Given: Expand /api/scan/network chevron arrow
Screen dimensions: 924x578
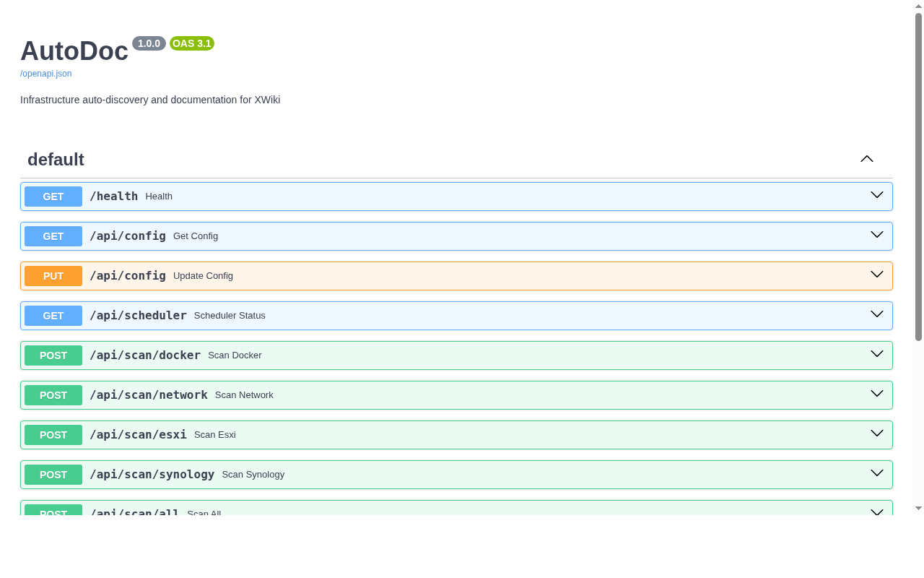Looking at the screenshot, I should coord(877,394).
